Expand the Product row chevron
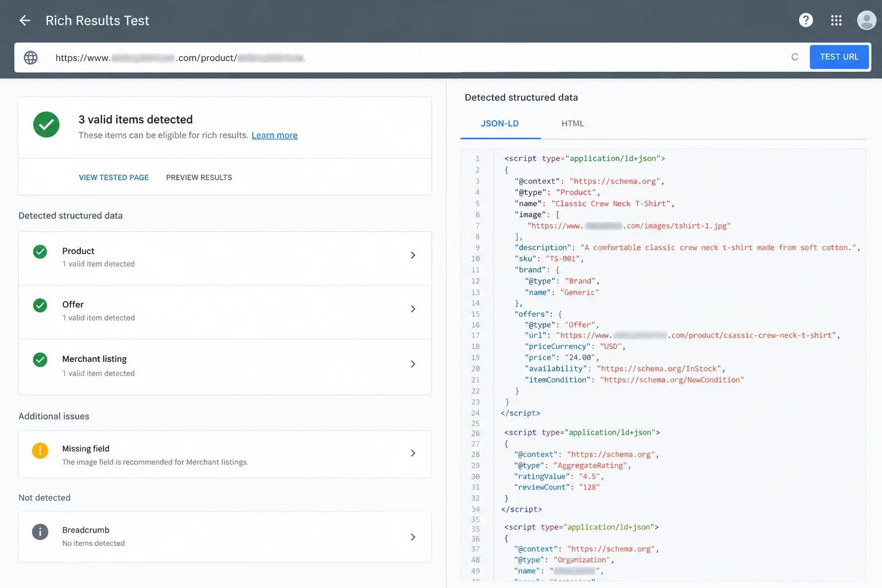Image resolution: width=882 pixels, height=588 pixels. click(x=413, y=255)
